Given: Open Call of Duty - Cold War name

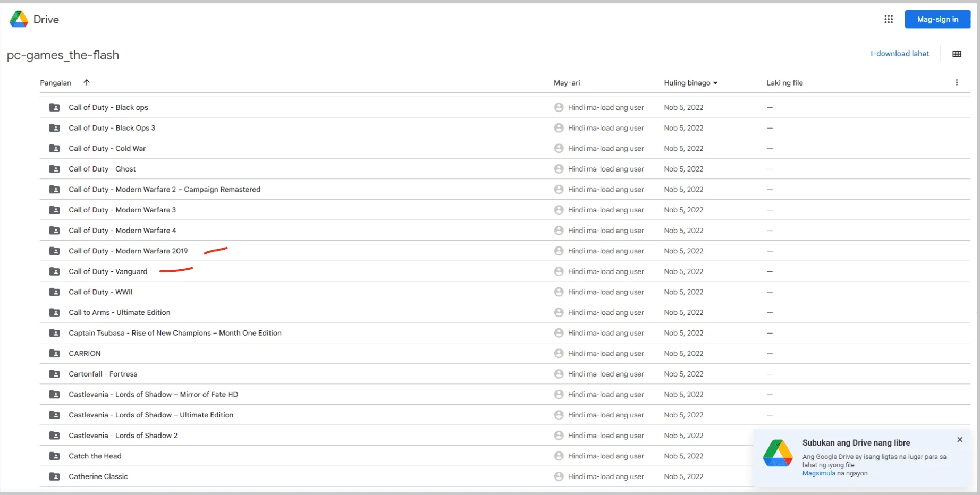Looking at the screenshot, I should pyautogui.click(x=107, y=148).
